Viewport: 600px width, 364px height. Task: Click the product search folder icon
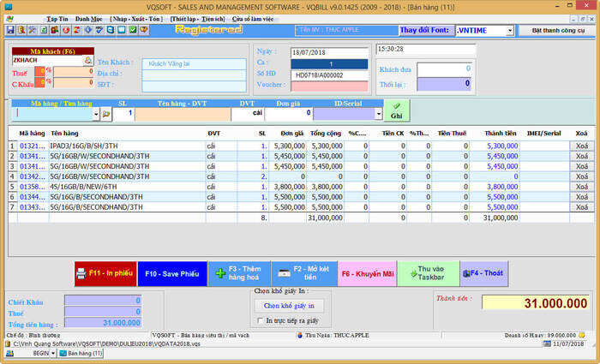click(x=106, y=113)
